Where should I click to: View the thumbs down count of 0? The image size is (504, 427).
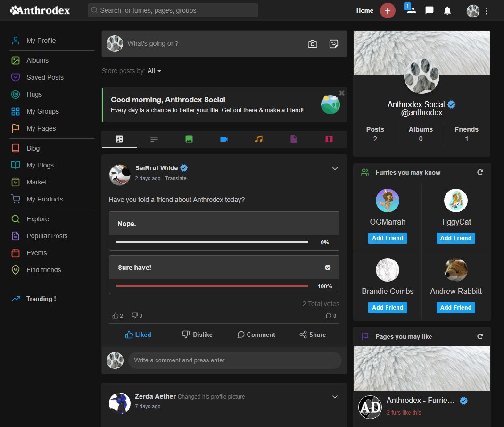(137, 316)
